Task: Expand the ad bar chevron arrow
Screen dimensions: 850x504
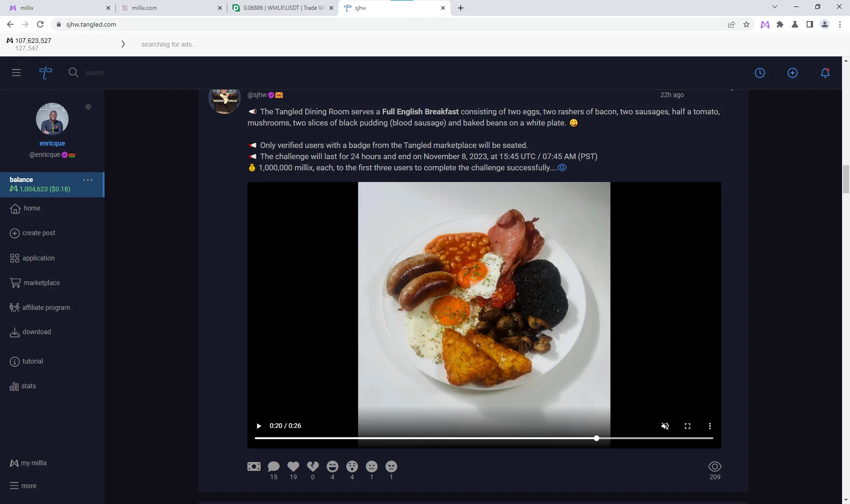Action: [123, 44]
